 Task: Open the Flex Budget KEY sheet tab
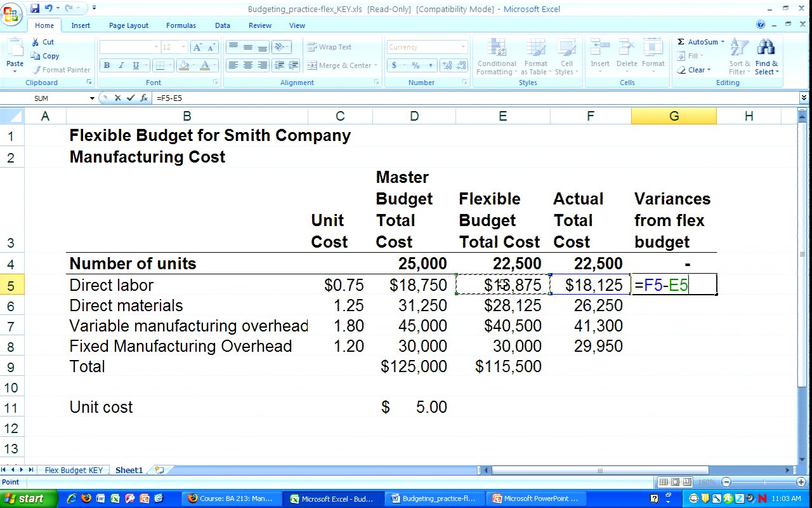point(73,471)
